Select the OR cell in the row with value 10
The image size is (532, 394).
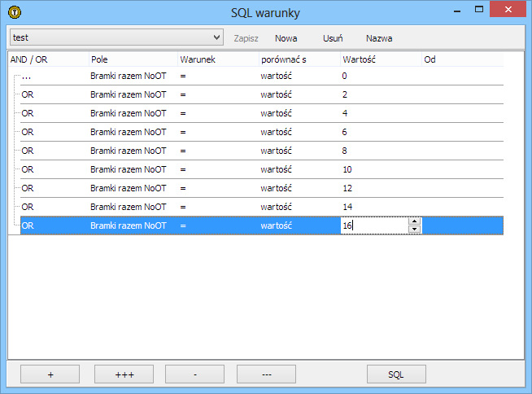pos(28,169)
